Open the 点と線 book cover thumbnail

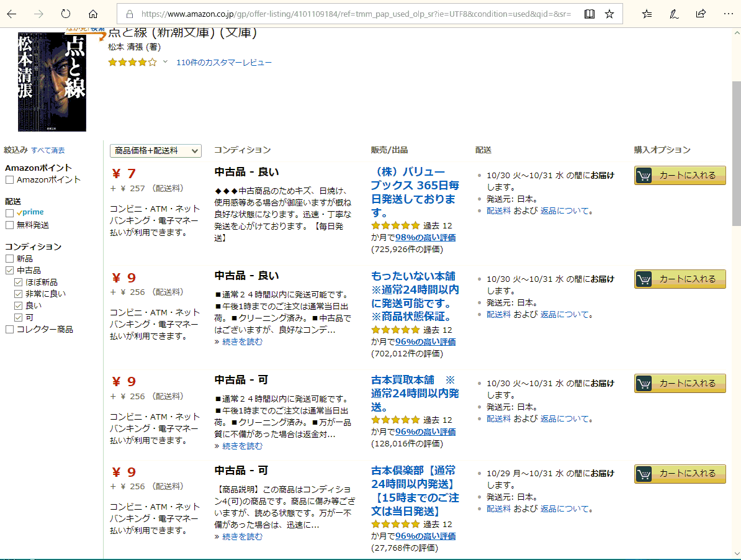pos(52,82)
